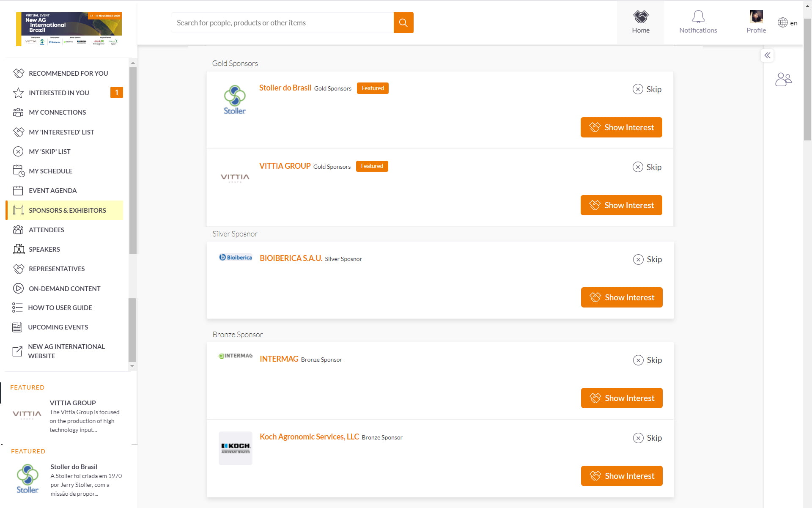Click Upcoming Events newspaper icon
Screen dimensions: 812x508
pyautogui.click(x=17, y=327)
